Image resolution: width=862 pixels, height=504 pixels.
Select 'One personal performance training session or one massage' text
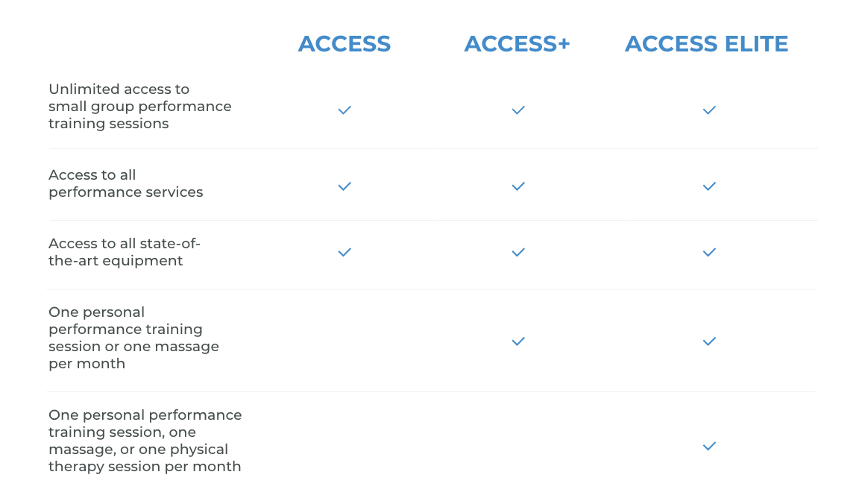[133, 338]
